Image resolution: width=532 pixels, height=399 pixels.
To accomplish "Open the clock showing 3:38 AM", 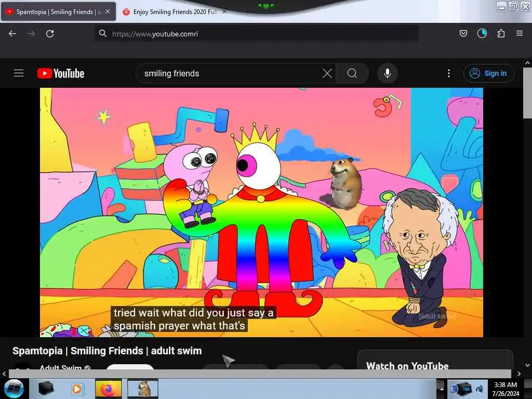I will (506, 389).
